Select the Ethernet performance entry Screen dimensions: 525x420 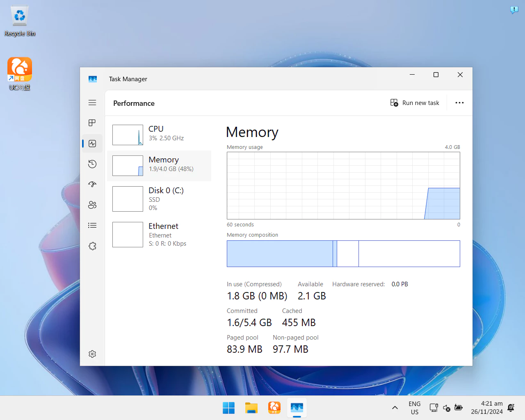159,234
